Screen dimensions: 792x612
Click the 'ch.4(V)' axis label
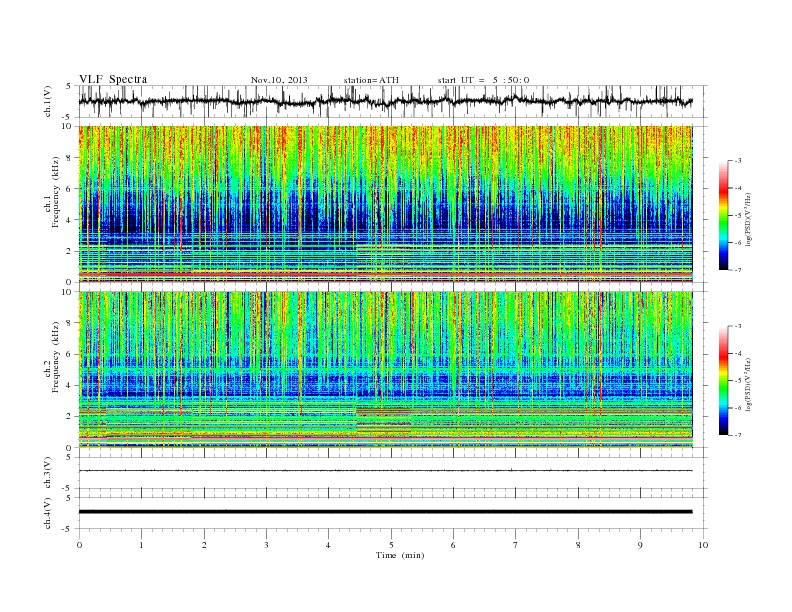coord(48,513)
